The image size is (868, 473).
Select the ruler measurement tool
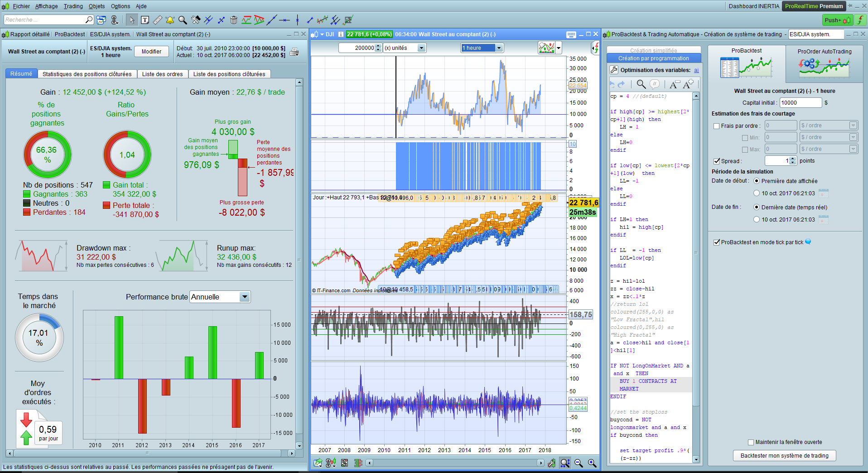[157, 20]
